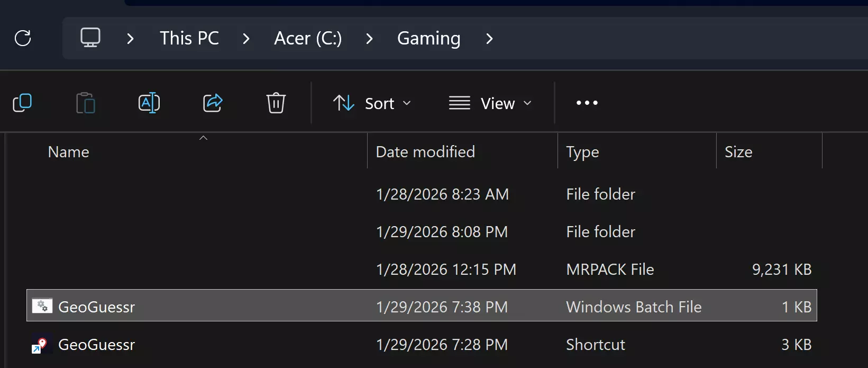Click the Delete trash icon
The width and height of the screenshot is (868, 368).
[x=276, y=103]
